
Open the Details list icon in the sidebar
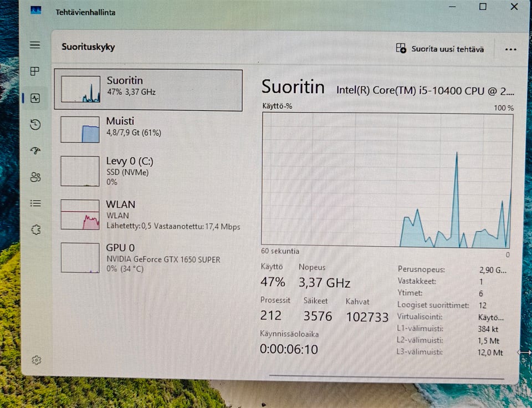pos(35,203)
